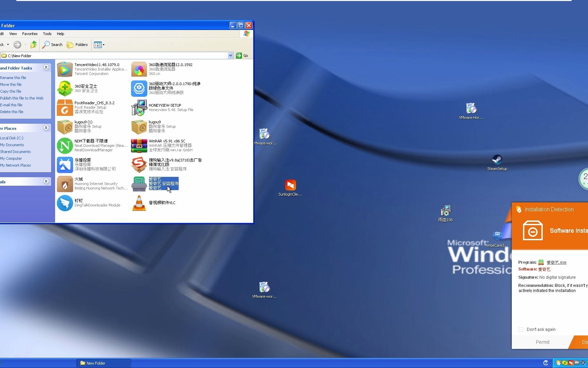Click Rename this file link

[13, 78]
